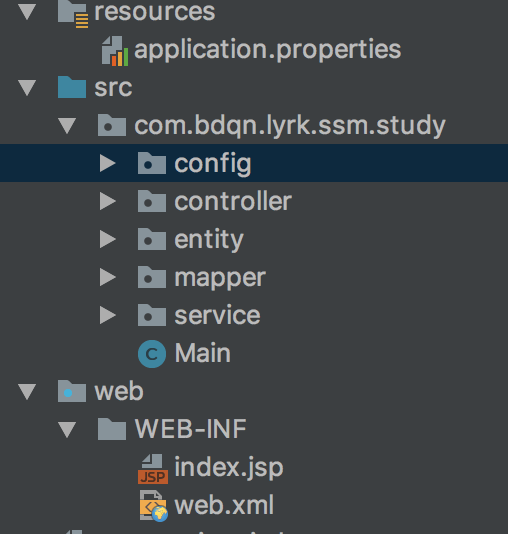Click the web.xml file icon
Viewport: 508px width, 534px height.
click(154, 506)
